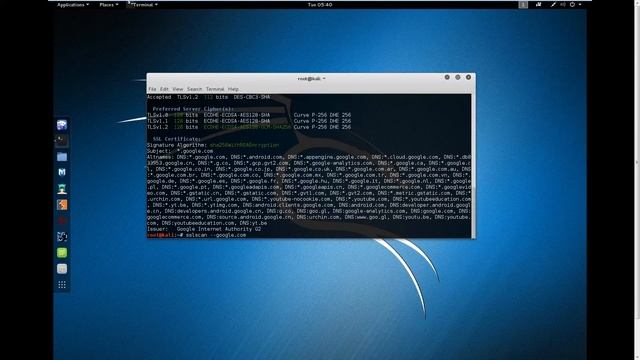
Task: Open the pen-shaped tray icon in the top bar
Action: pos(553,5)
